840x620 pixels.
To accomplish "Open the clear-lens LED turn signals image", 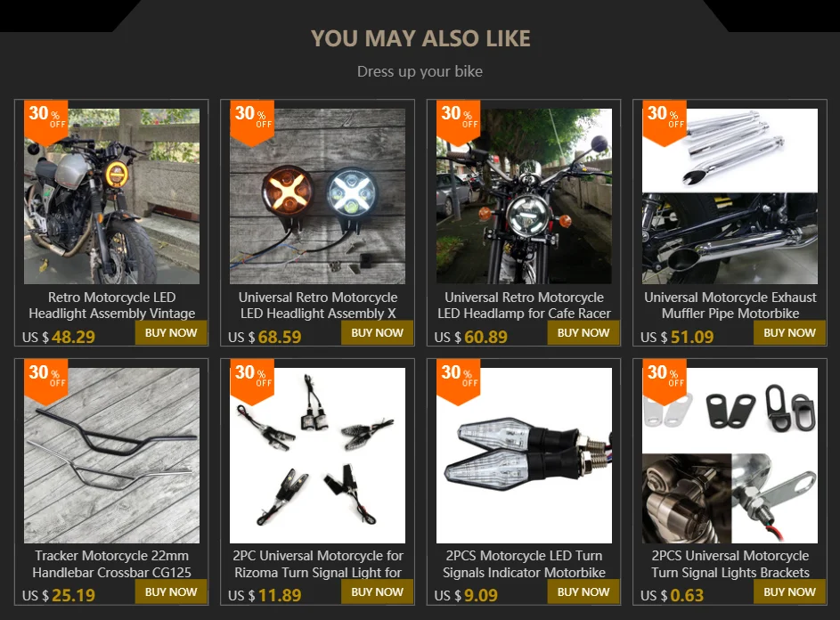I will tap(524, 455).
